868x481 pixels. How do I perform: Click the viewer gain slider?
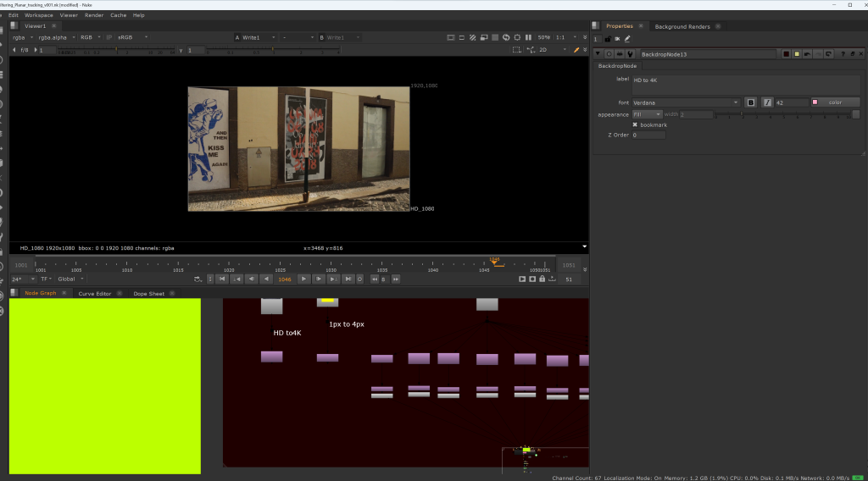tap(116, 50)
